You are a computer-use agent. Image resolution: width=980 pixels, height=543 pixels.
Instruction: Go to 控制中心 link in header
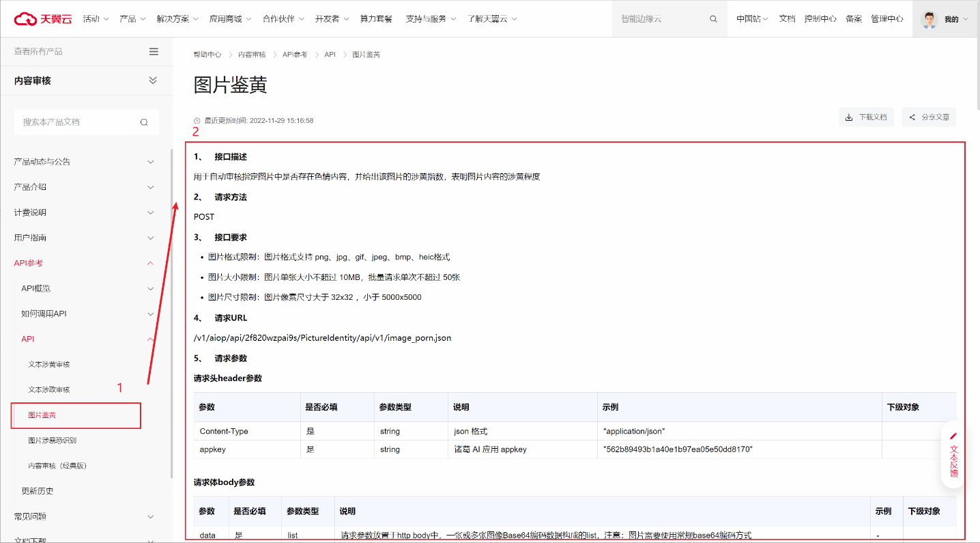[x=820, y=19]
